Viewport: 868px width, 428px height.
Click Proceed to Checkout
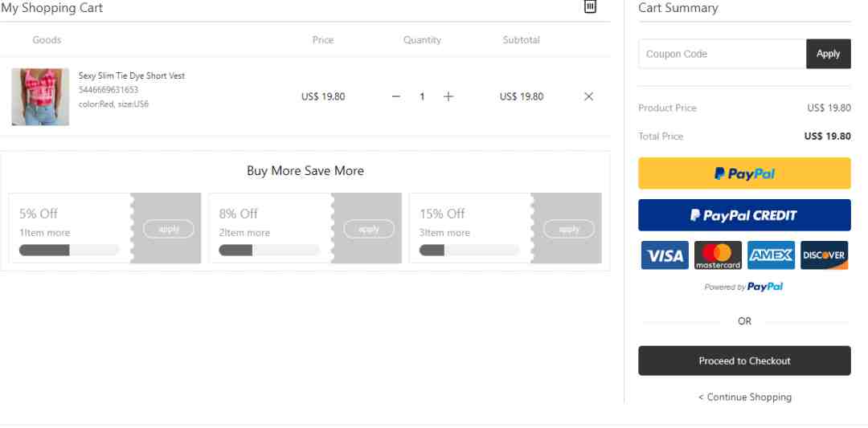pos(744,361)
